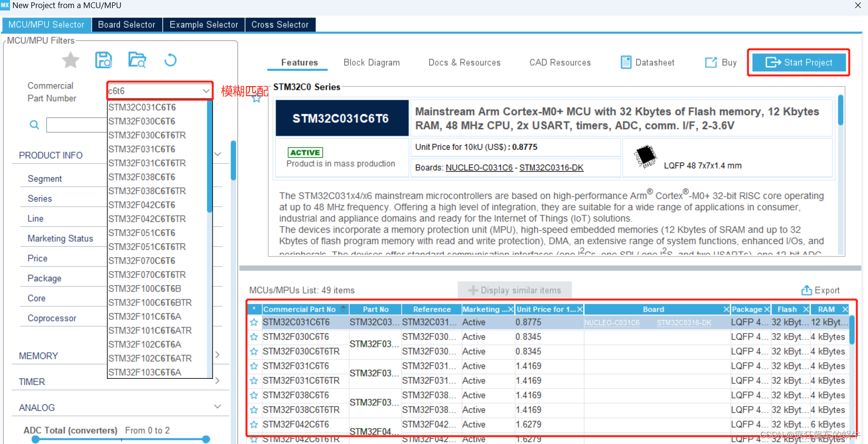
Task: Remove the Package column with its X
Action: [767, 309]
